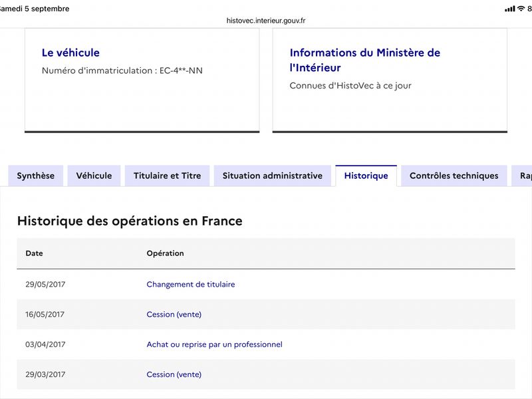Tap the cellular signal bars icon
The height and width of the screenshot is (399, 532).
510,9
